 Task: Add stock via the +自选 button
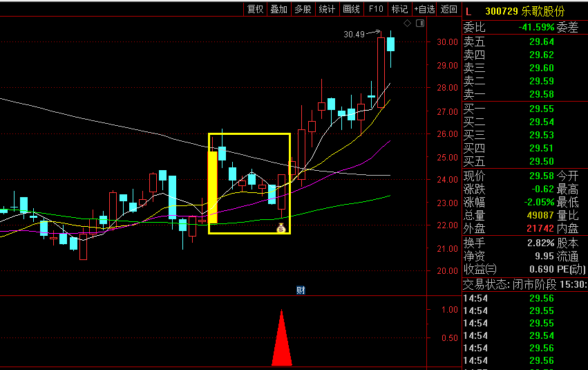(x=424, y=9)
